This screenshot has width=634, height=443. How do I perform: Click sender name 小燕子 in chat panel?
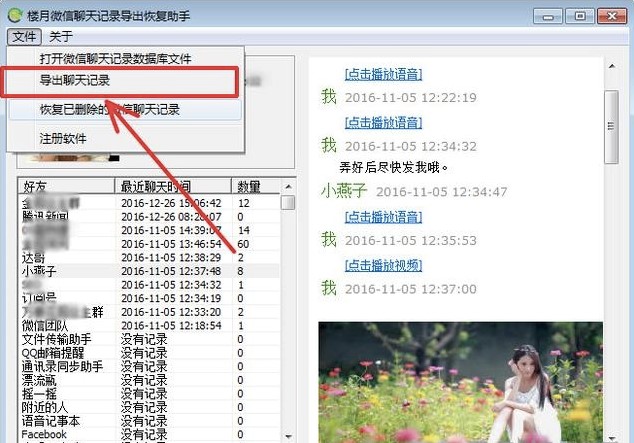pyautogui.click(x=344, y=191)
